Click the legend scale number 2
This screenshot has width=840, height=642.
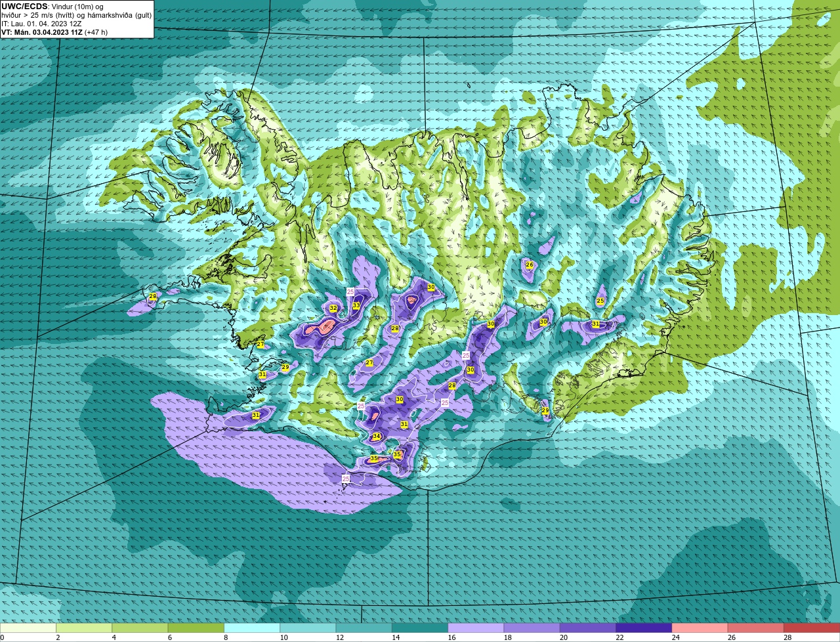click(58, 637)
